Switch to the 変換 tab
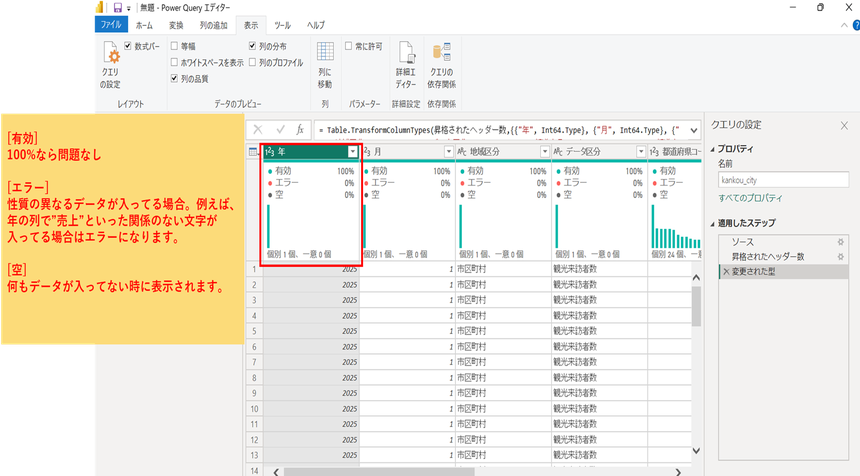This screenshot has height=476, width=860. [x=176, y=25]
